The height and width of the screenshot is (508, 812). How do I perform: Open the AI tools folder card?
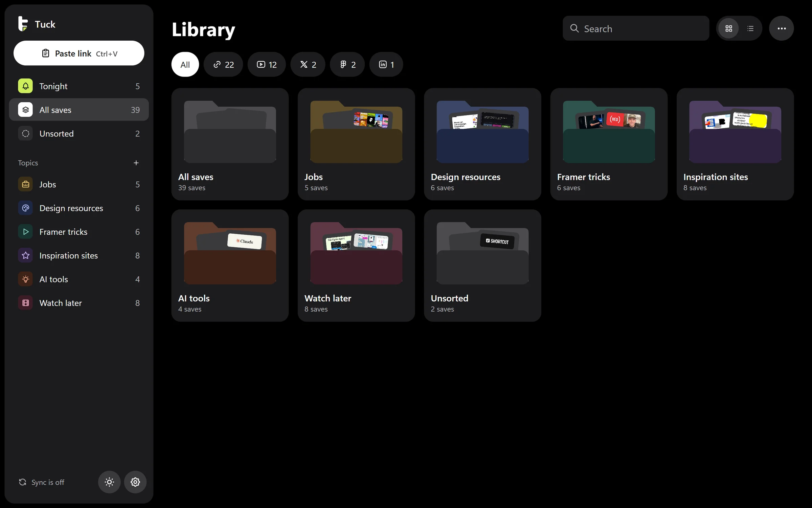coord(230,266)
